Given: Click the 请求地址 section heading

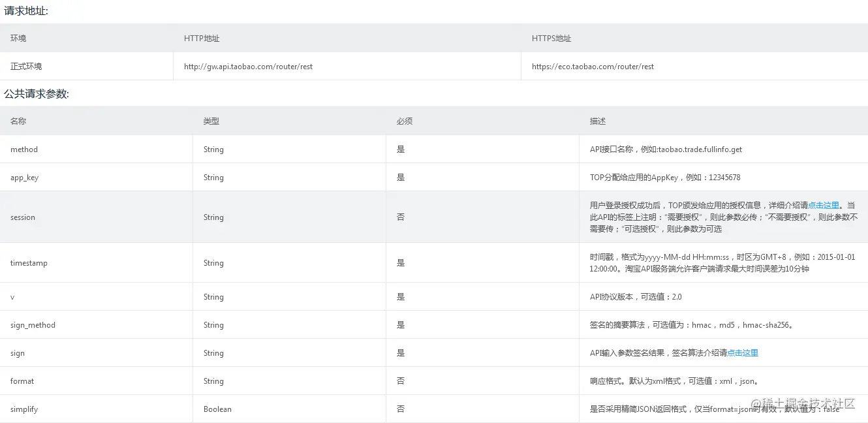Looking at the screenshot, I should (x=26, y=10).
